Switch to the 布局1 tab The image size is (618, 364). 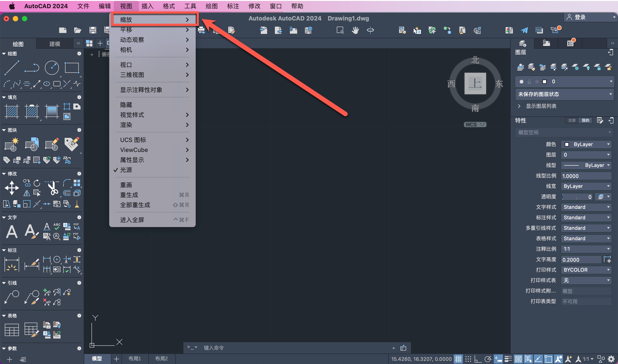point(135,359)
